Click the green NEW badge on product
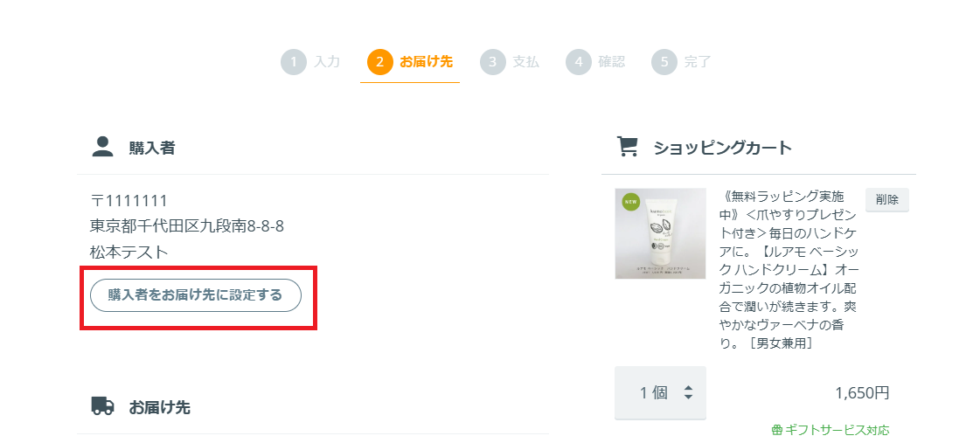The height and width of the screenshot is (443, 980). pos(630,202)
